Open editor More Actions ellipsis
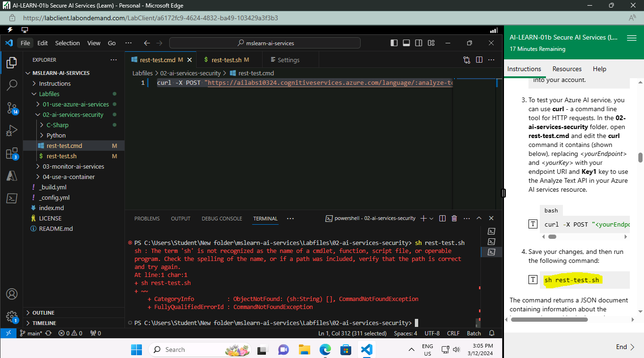The width and height of the screenshot is (644, 358). [x=492, y=60]
